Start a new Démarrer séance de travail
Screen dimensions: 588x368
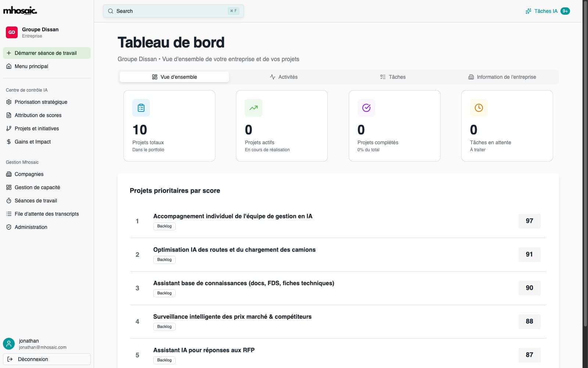coord(47,53)
